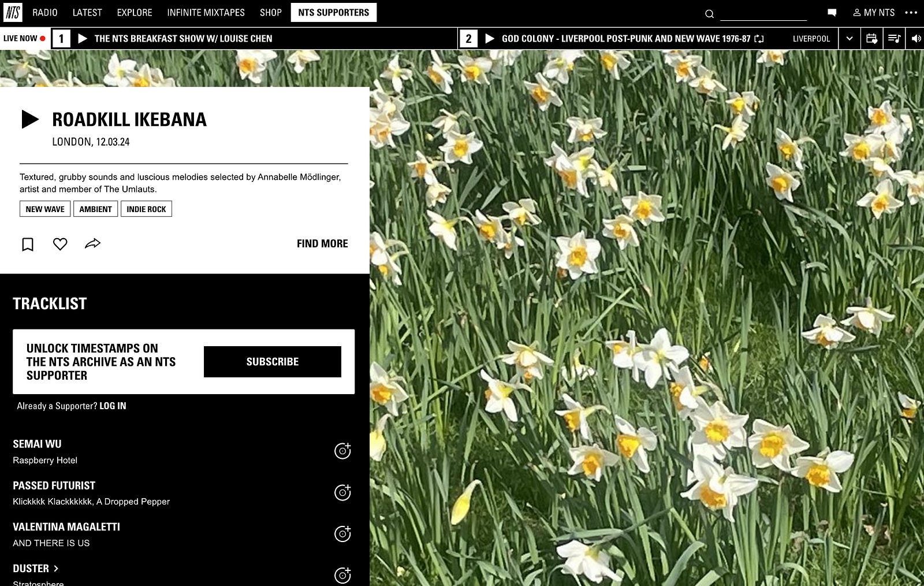Click the London, 12.03.24 date line
The height and width of the screenshot is (586, 924).
(91, 142)
